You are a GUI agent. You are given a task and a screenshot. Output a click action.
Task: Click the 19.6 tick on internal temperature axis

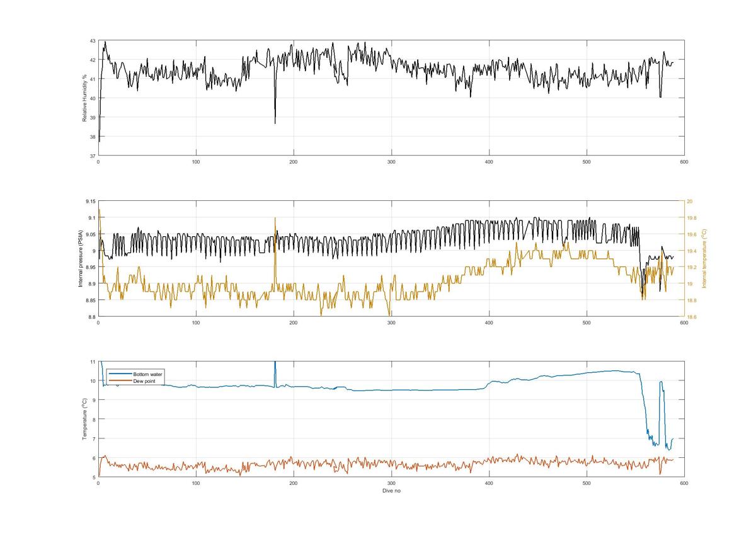coord(691,234)
